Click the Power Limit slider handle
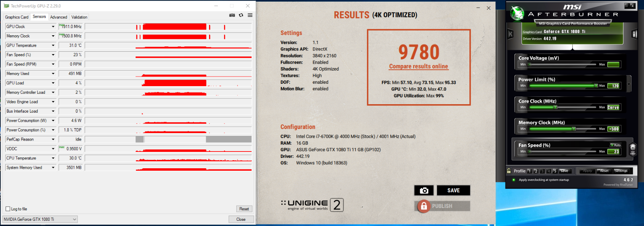Viewport: 644px width, 226px height. pyautogui.click(x=596, y=86)
